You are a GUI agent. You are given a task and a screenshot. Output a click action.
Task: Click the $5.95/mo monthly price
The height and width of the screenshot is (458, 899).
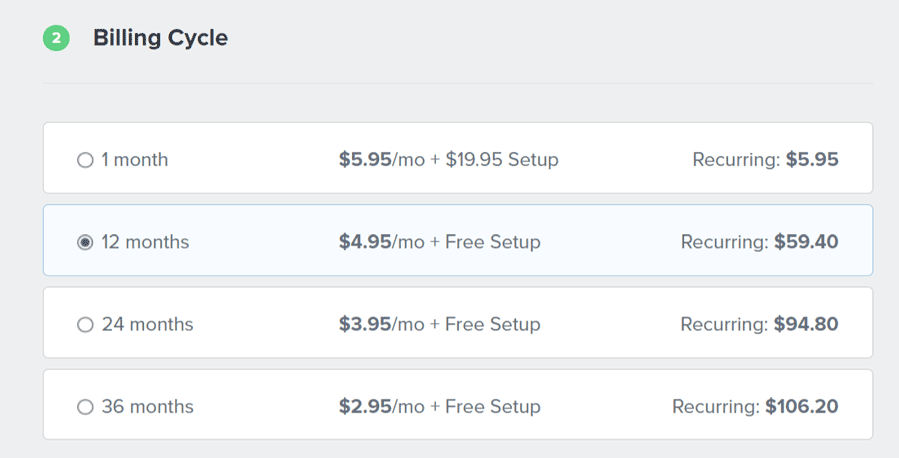382,160
